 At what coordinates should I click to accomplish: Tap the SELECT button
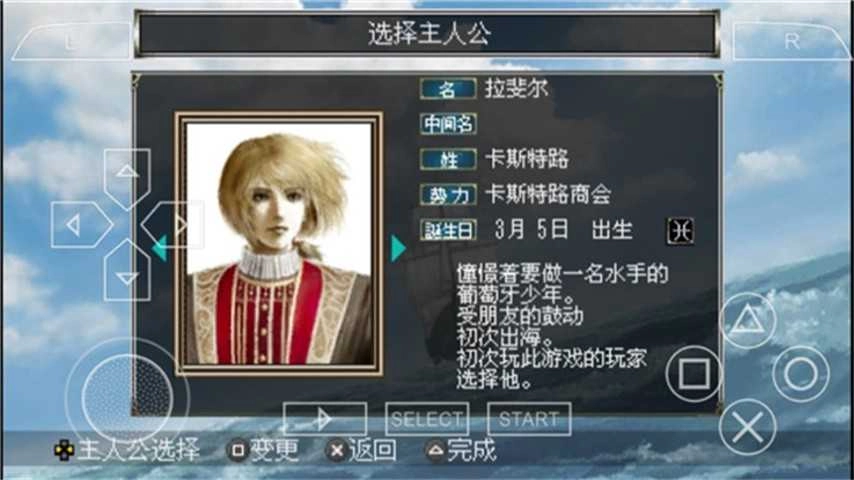click(427, 419)
